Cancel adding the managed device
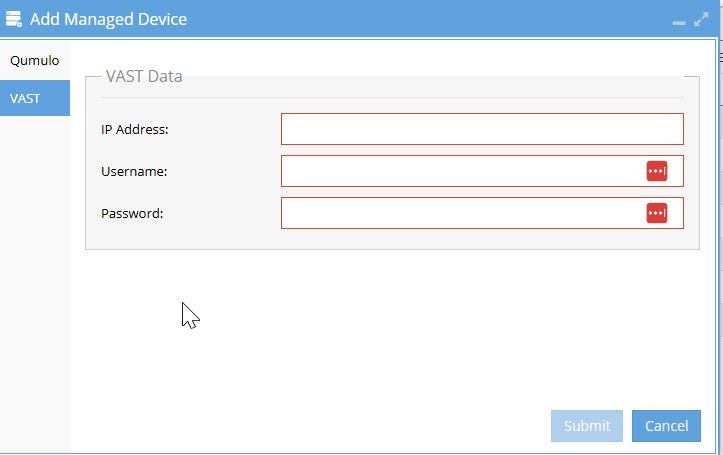This screenshot has width=723, height=455. [666, 426]
